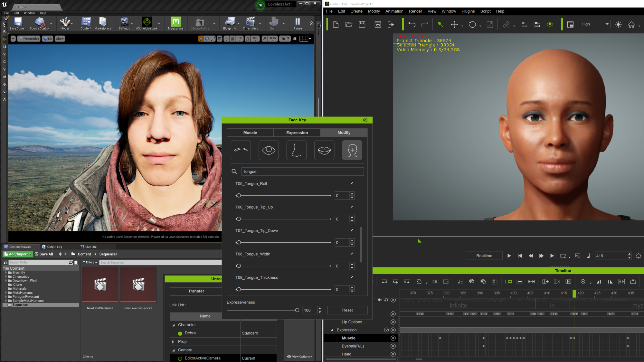Viewport: 644px width, 362px height.
Task: Click Save disk icon in iClone toolbar
Action: [x=362, y=24]
